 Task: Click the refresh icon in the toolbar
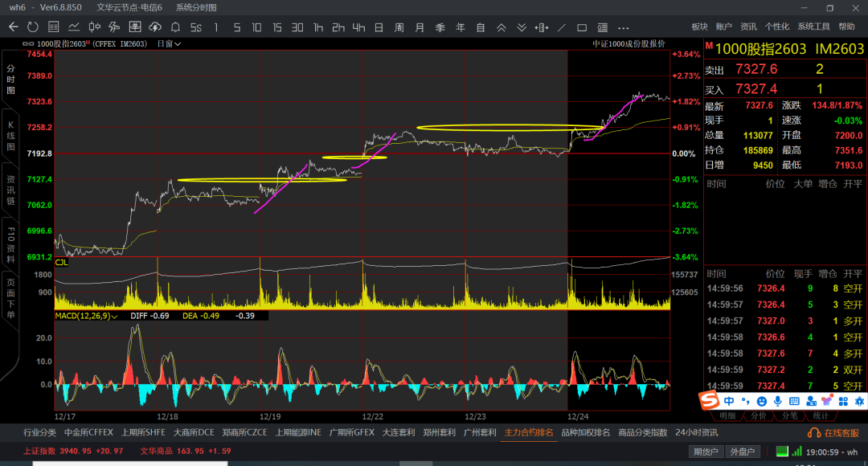pyautogui.click(x=33, y=27)
